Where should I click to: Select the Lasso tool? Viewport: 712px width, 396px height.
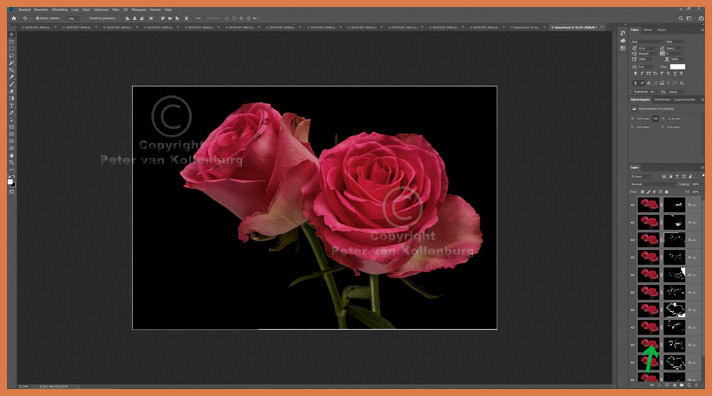11,56
